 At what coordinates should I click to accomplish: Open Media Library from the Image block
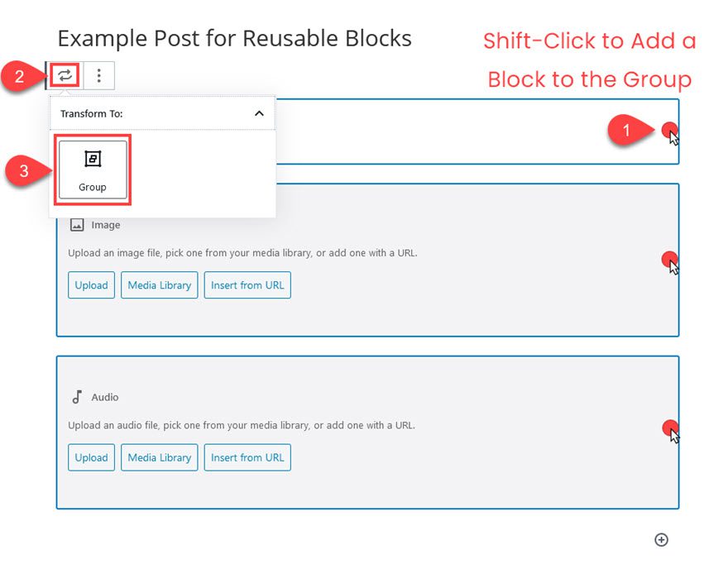(159, 284)
